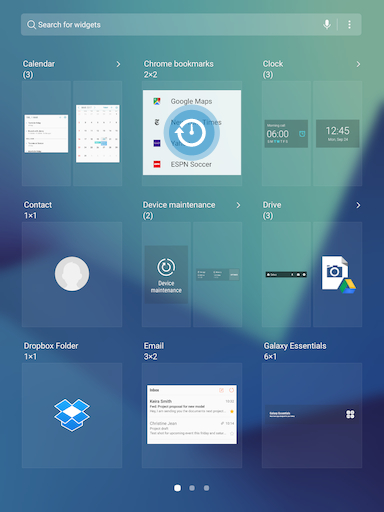Expand the Device maintenance group arrow
Viewport: 384px width, 512px height.
point(238,205)
